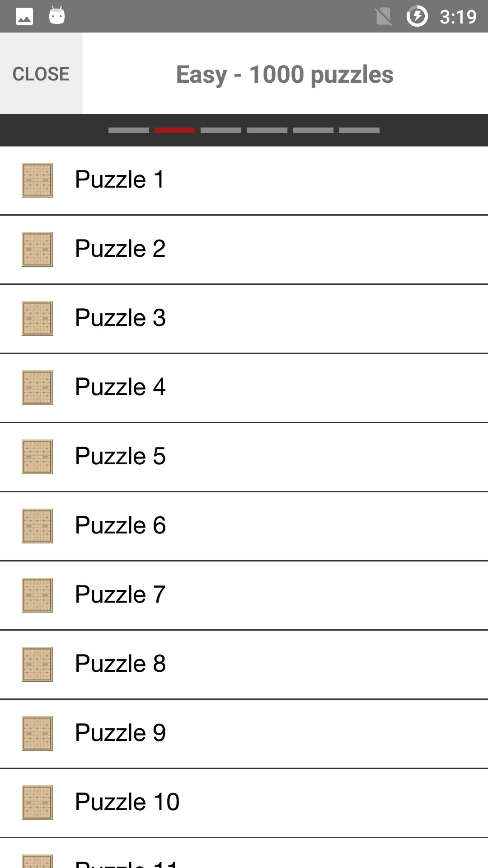This screenshot has height=868, width=488.
Task: Jump to the fourth page indicator tab
Action: (267, 130)
